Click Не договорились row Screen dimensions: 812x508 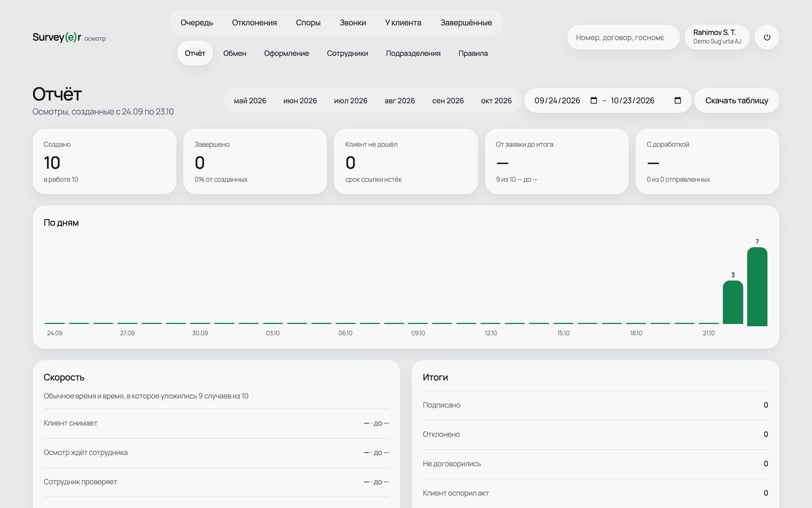(x=595, y=464)
